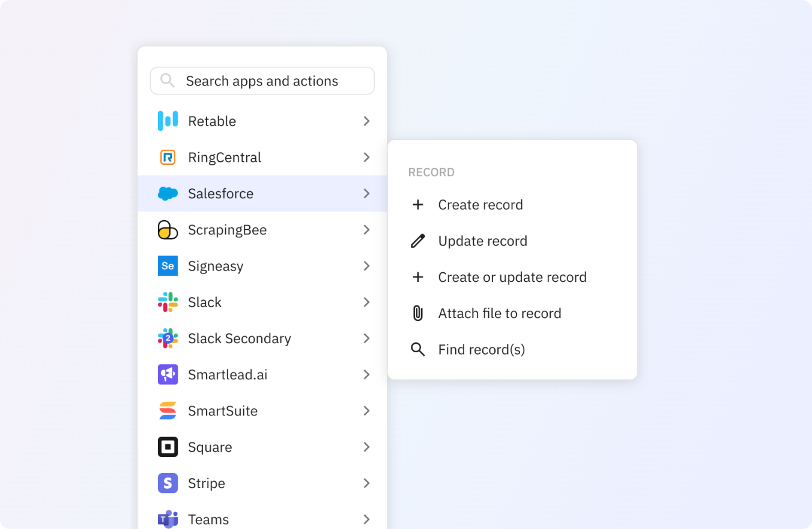Expand the Square row chevron
This screenshot has height=529, width=812.
[x=366, y=447]
